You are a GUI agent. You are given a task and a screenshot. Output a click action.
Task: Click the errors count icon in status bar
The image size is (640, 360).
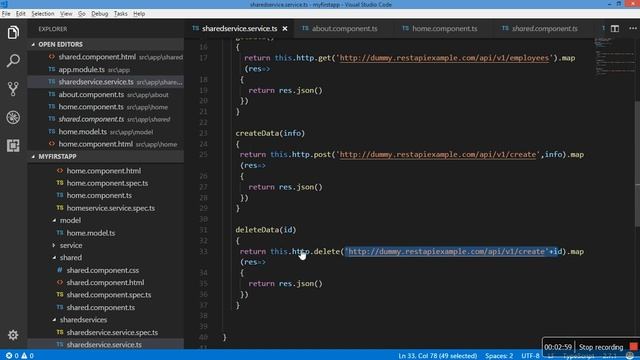tap(12, 356)
